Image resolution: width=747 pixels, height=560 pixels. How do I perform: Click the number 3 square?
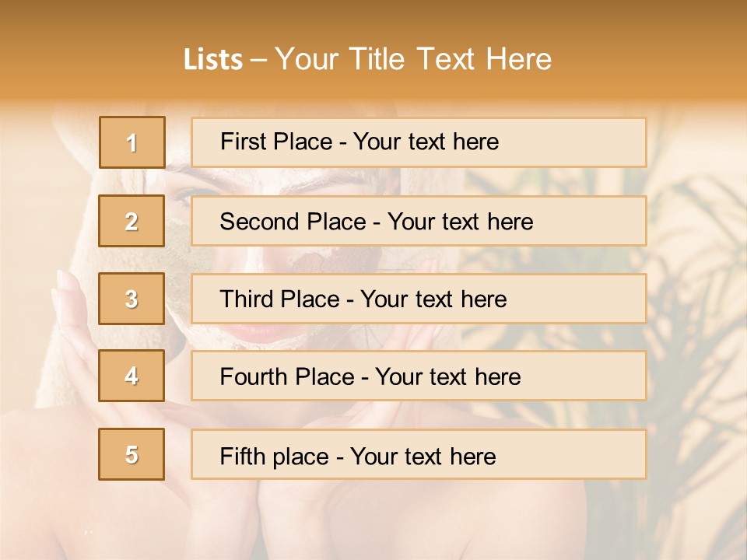pos(132,299)
